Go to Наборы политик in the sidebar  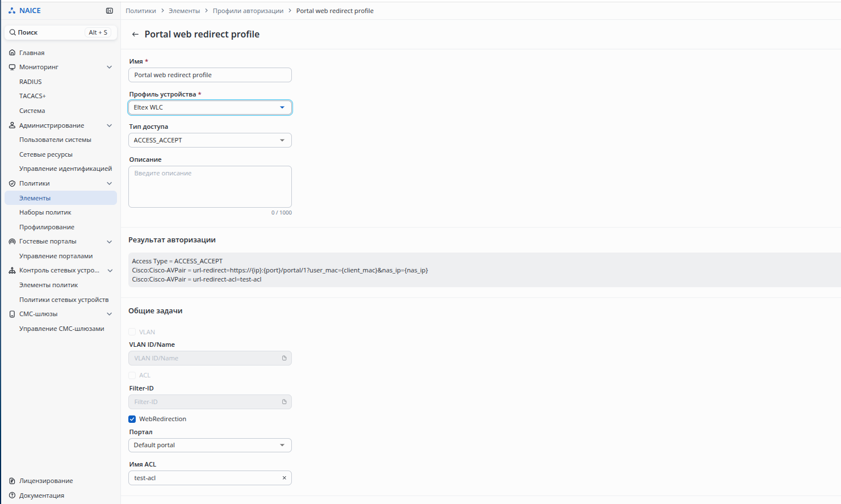pyautogui.click(x=45, y=212)
